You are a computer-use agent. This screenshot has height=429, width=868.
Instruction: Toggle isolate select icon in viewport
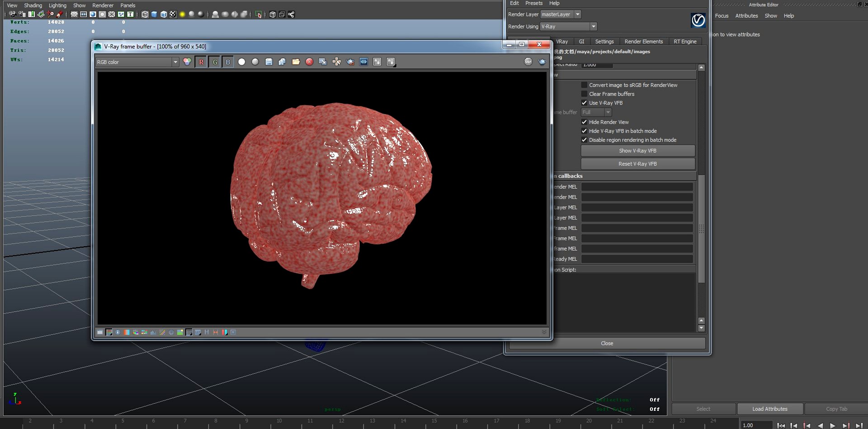tap(258, 14)
